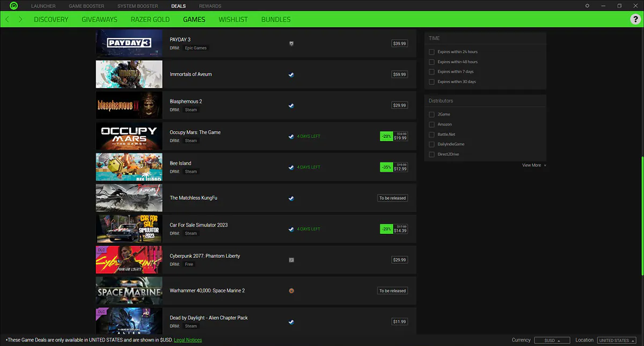Toggle the Expires within 7 days checkbox

click(x=431, y=71)
